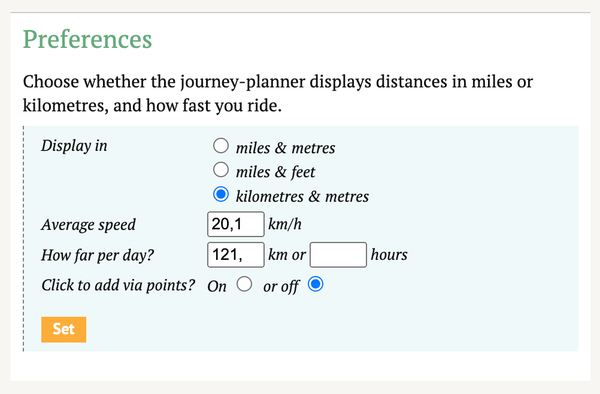Screen dimensions: 600x394
Task: Focus the km per day input field
Action: tap(236, 255)
